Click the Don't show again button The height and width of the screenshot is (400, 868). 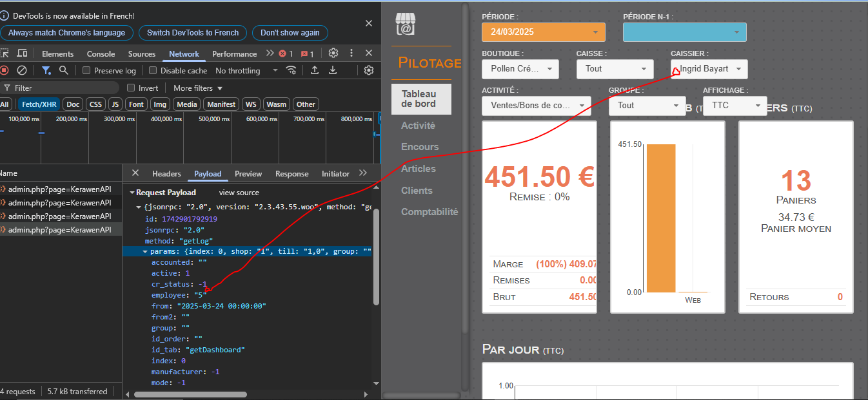[290, 33]
